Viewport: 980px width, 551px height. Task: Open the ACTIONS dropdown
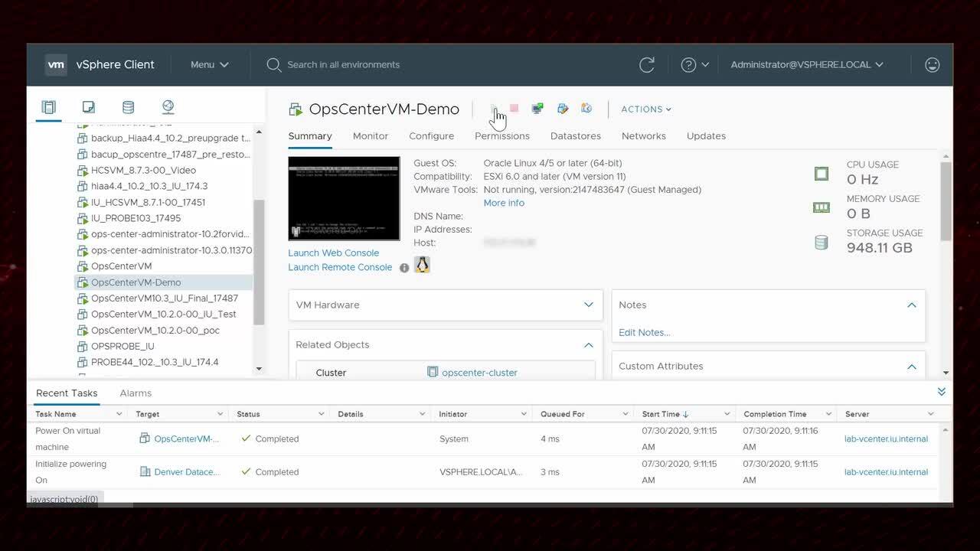tap(646, 109)
